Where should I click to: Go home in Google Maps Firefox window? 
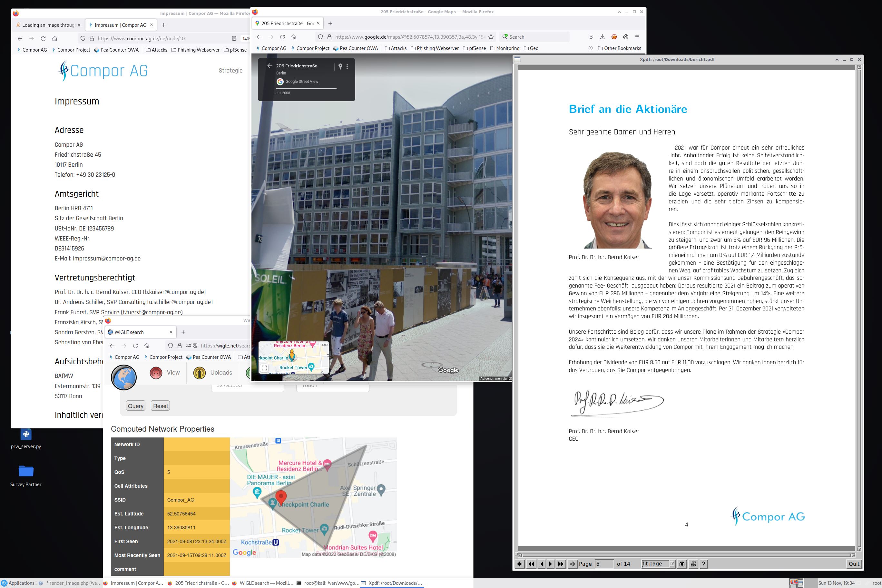(x=294, y=37)
